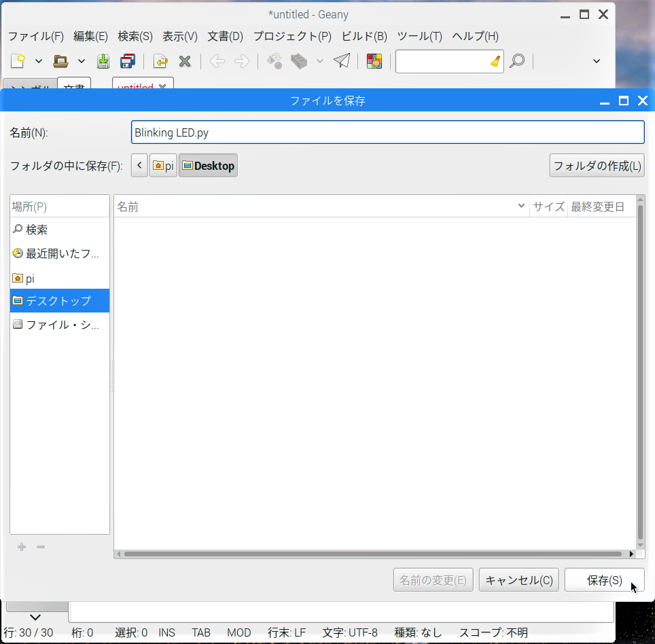Click the broom clear icon in search field

coord(495,61)
